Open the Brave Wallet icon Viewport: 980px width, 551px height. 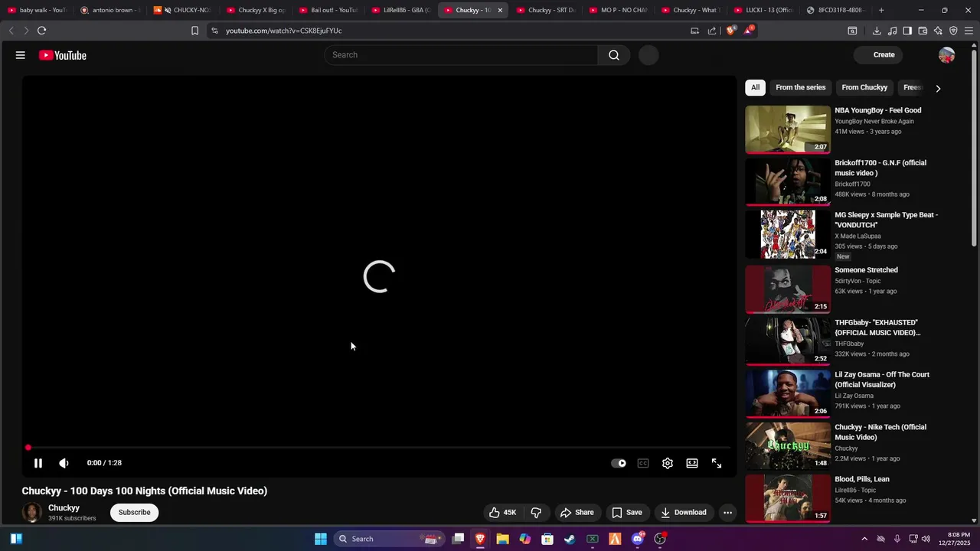pyautogui.click(x=923, y=31)
